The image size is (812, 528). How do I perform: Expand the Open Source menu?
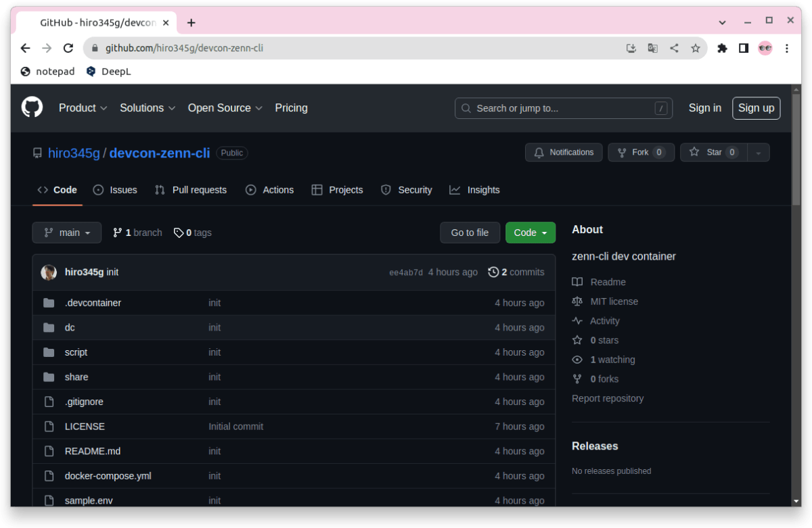(225, 108)
